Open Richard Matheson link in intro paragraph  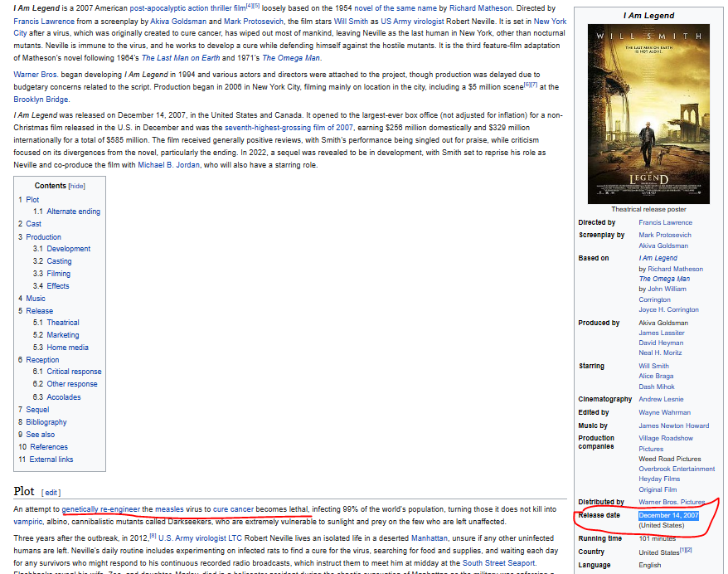click(x=481, y=8)
